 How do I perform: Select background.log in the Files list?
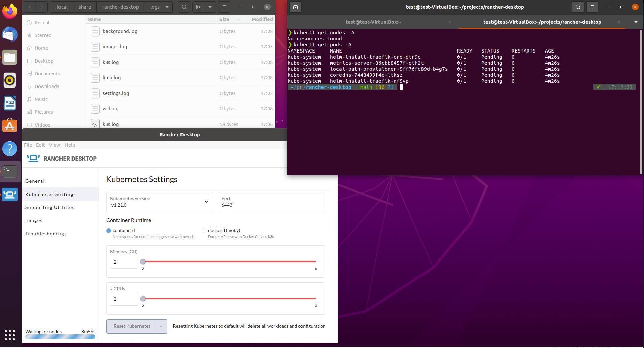point(180,31)
